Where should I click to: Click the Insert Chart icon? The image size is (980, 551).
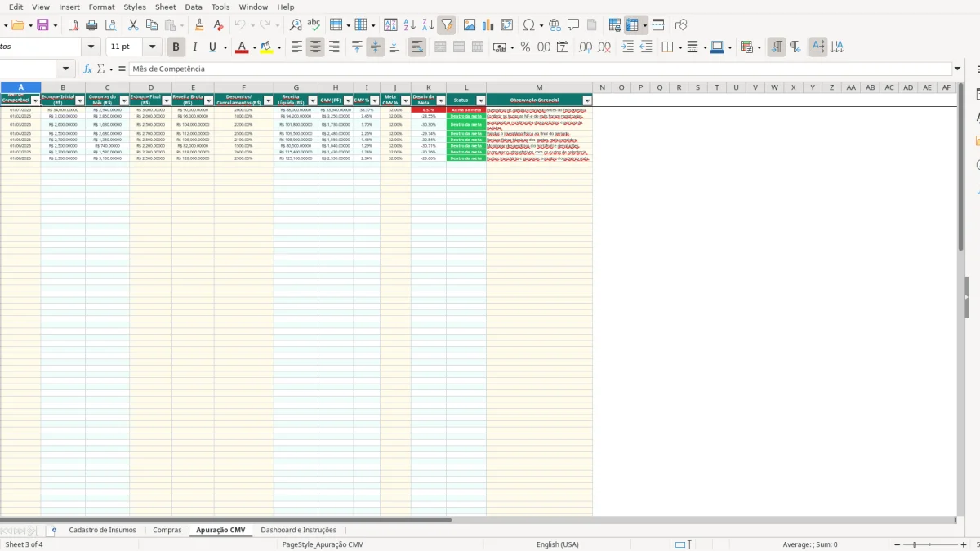tap(488, 25)
